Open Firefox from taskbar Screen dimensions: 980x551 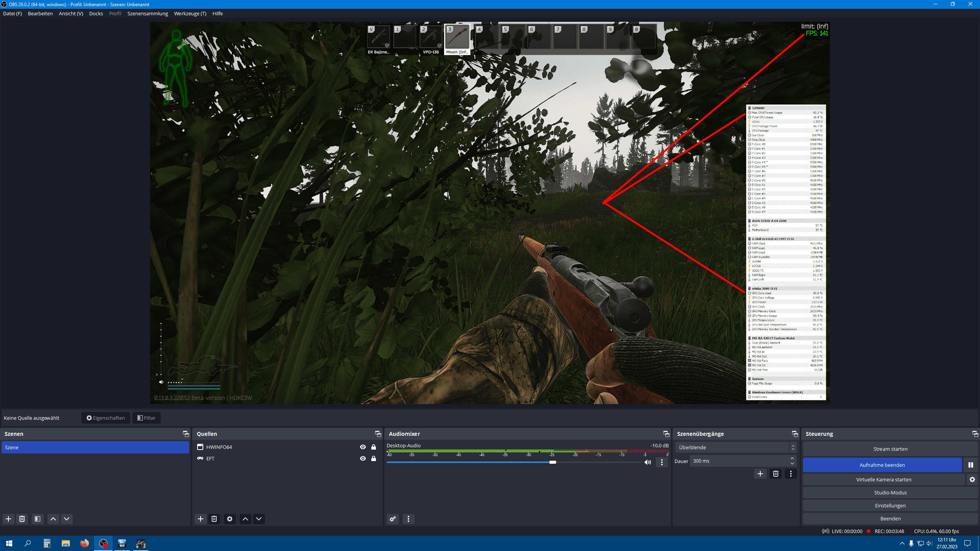click(x=84, y=543)
